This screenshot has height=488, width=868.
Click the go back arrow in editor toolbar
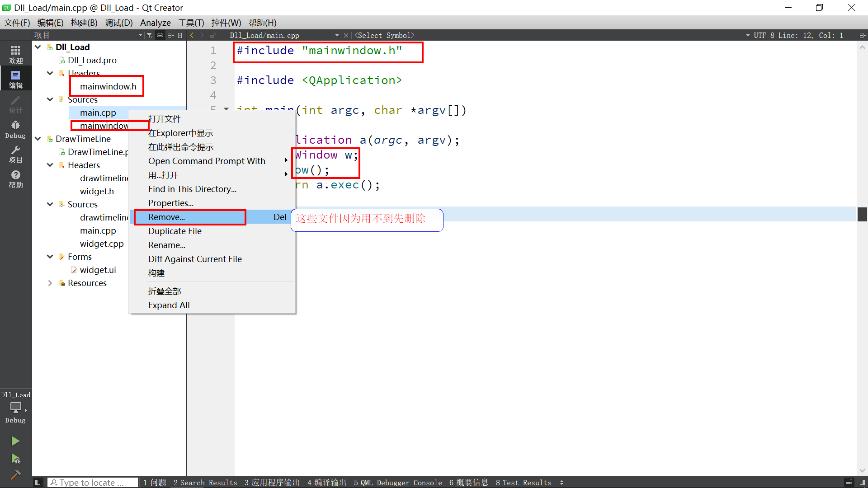coord(192,35)
